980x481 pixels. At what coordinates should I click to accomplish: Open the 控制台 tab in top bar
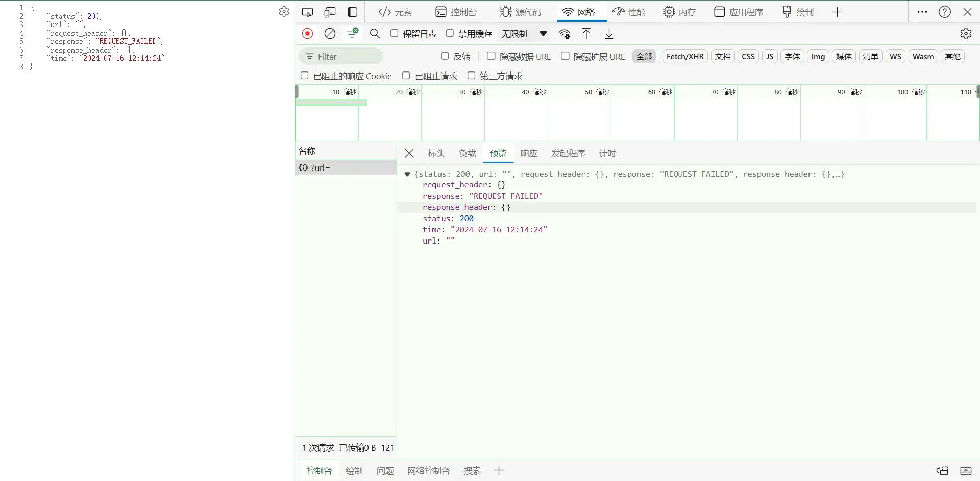pos(456,12)
